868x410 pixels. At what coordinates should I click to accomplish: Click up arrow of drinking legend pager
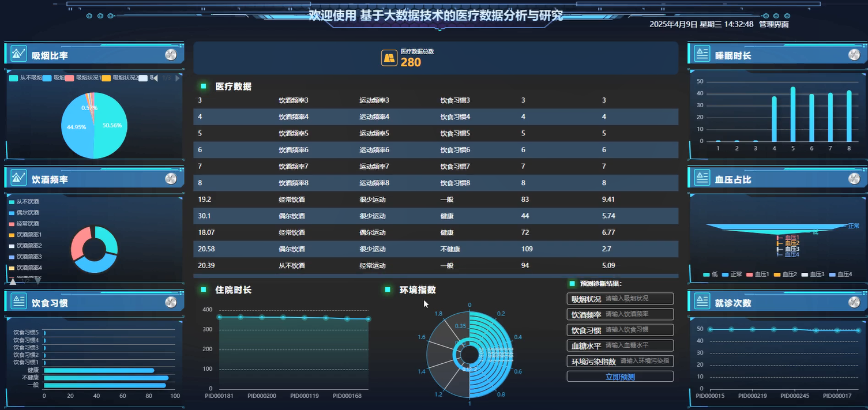13,281
